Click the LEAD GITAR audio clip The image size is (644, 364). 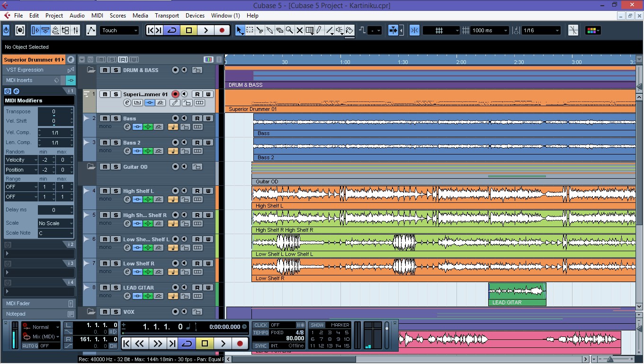[x=517, y=294]
